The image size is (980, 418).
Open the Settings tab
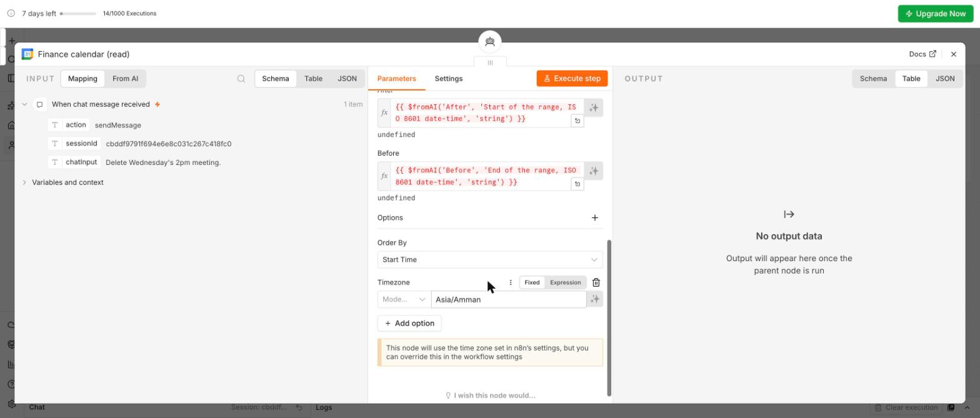448,79
